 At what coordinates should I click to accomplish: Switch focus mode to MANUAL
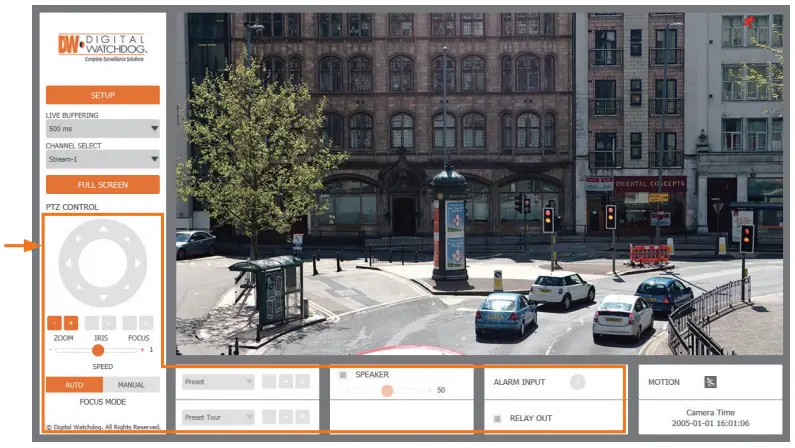tap(131, 385)
